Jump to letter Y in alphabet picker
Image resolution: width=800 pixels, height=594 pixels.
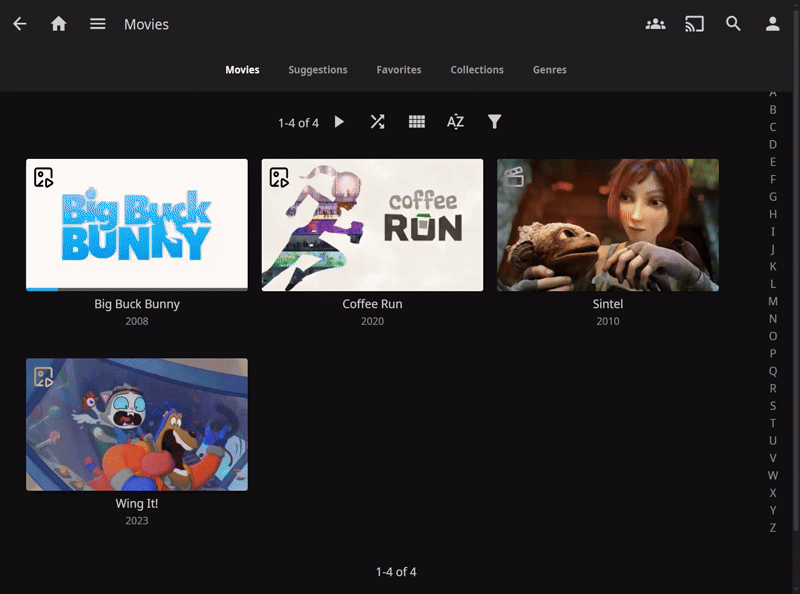point(773,510)
